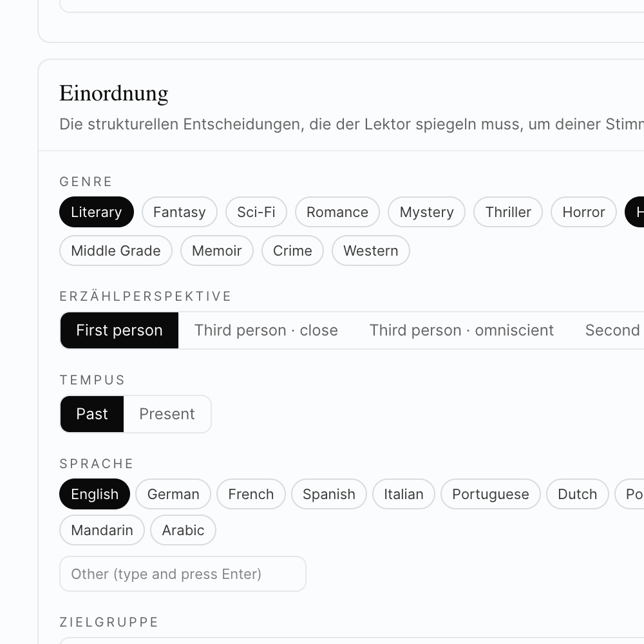
Task: Pick the Romance genre chip
Action: pos(337,212)
